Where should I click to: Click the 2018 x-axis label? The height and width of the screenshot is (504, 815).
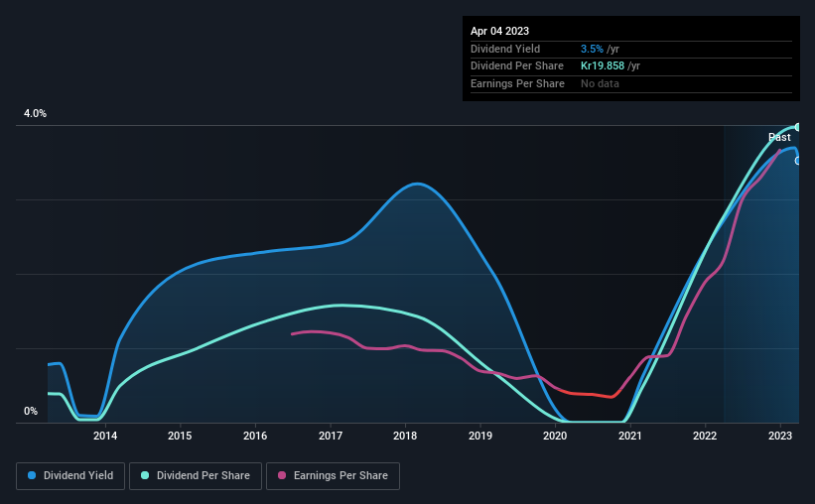point(405,436)
